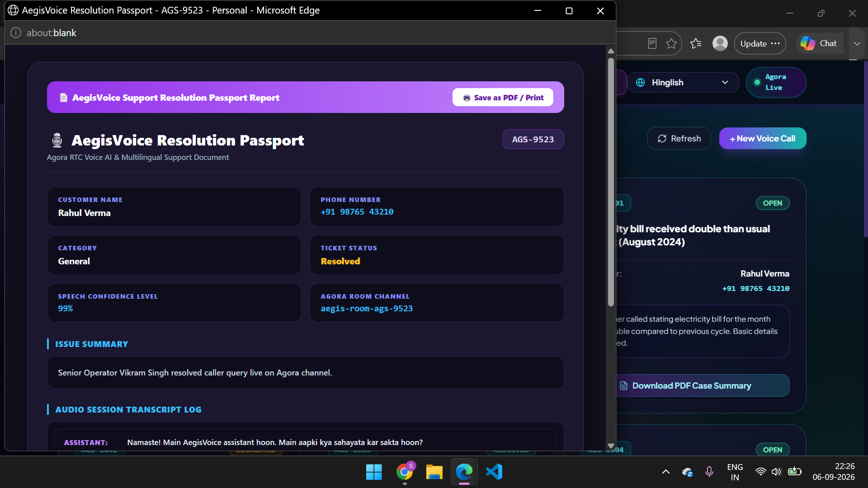868x488 pixels.
Task: Click the scrollbar up arrow in the passport window
Action: coord(611,51)
